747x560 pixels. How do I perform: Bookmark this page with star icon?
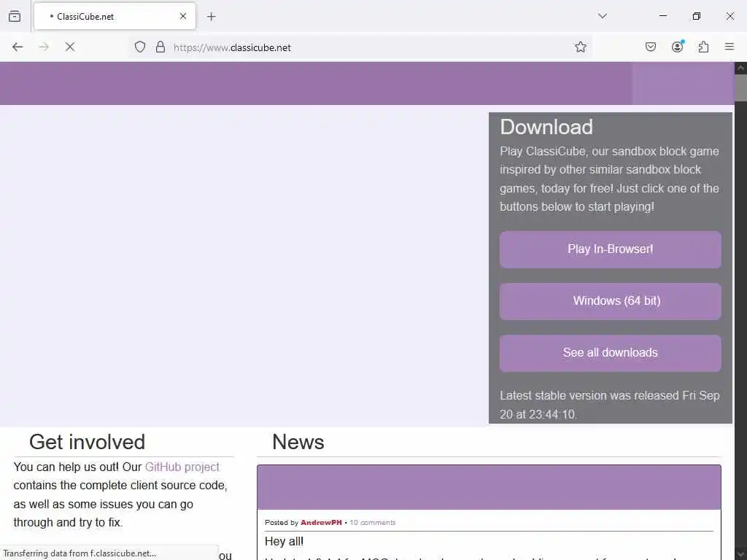(x=580, y=47)
